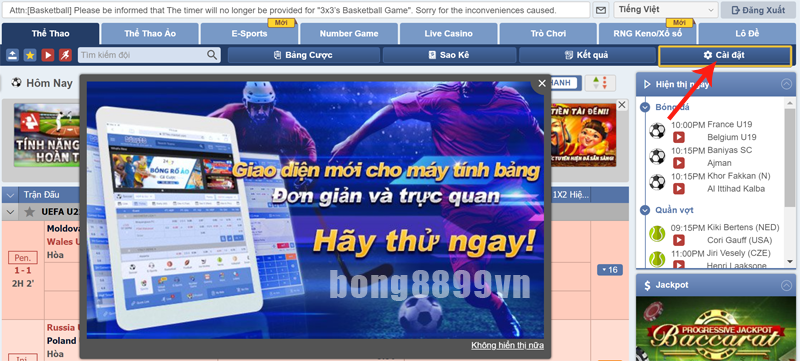Click the team search input field
This screenshot has width=800, height=361.
point(142,55)
